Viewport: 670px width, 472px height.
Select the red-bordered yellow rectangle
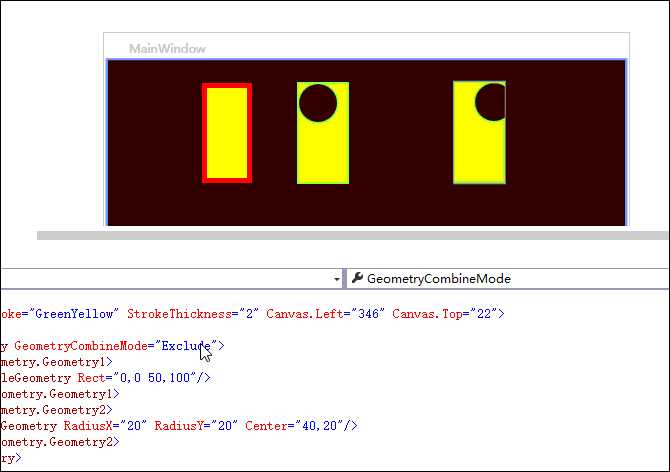click(227, 133)
